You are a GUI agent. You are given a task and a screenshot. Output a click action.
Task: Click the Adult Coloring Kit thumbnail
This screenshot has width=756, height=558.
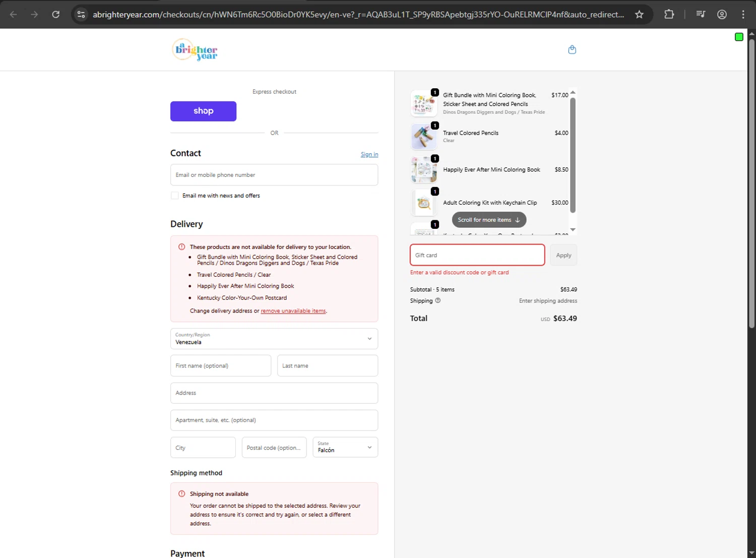pyautogui.click(x=424, y=203)
